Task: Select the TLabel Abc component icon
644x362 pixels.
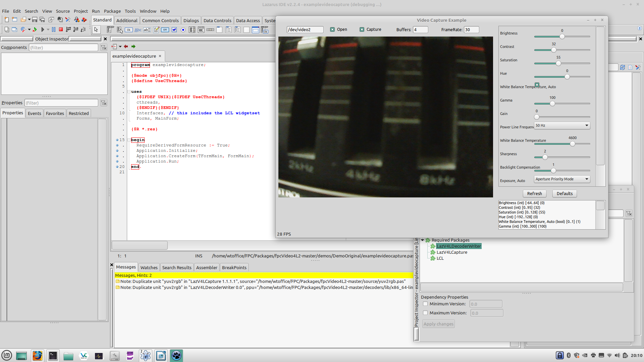Action: coord(138,30)
